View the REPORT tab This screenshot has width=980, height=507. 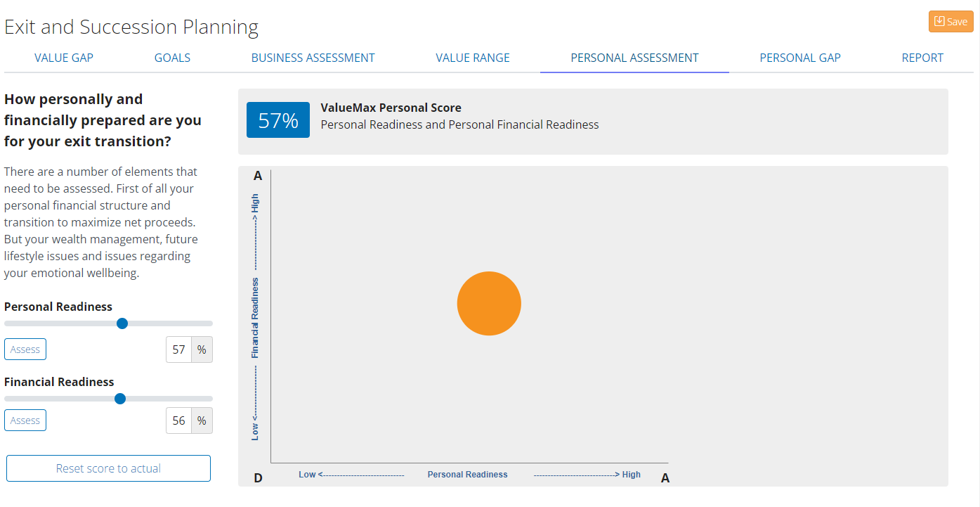coord(922,58)
